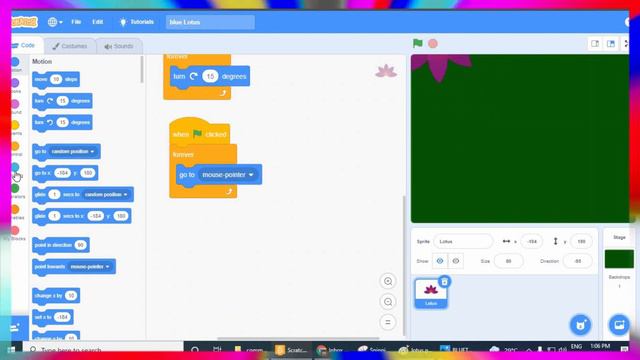Open the Cortana circle on the taskbar
The height and width of the screenshot is (360, 640).
tap(195, 350)
